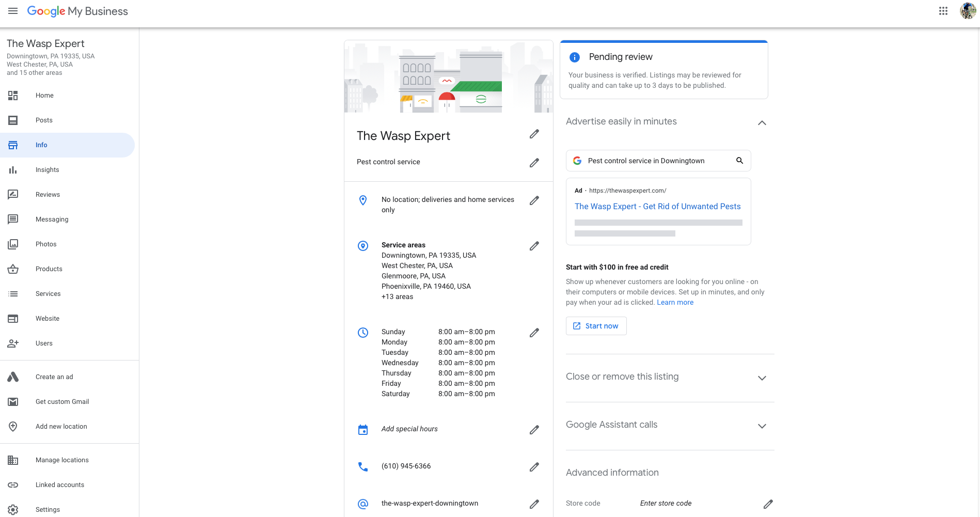Open Photos in the sidebar
The height and width of the screenshot is (517, 980).
pyautogui.click(x=67, y=244)
